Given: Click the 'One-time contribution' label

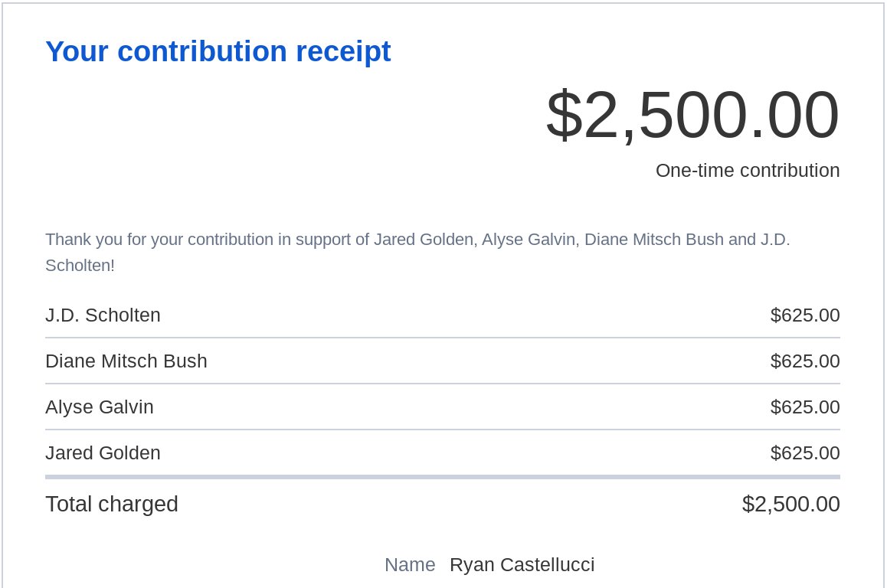Looking at the screenshot, I should (748, 170).
